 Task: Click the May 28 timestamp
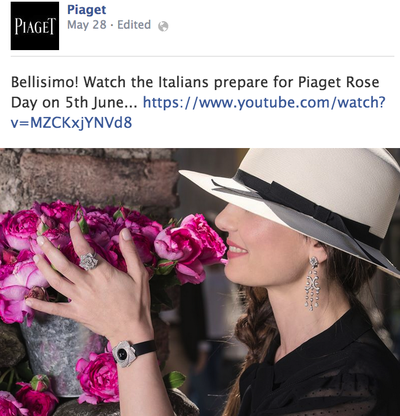tap(87, 25)
